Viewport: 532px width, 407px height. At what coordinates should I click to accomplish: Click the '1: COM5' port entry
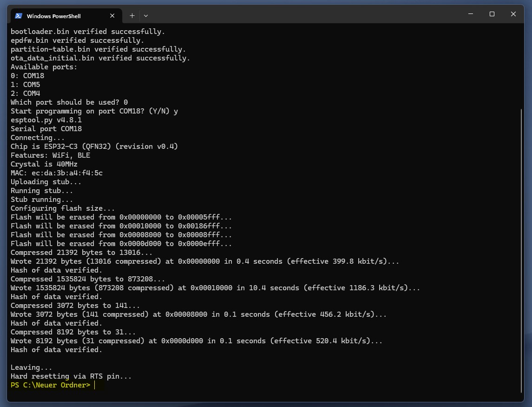(26, 85)
